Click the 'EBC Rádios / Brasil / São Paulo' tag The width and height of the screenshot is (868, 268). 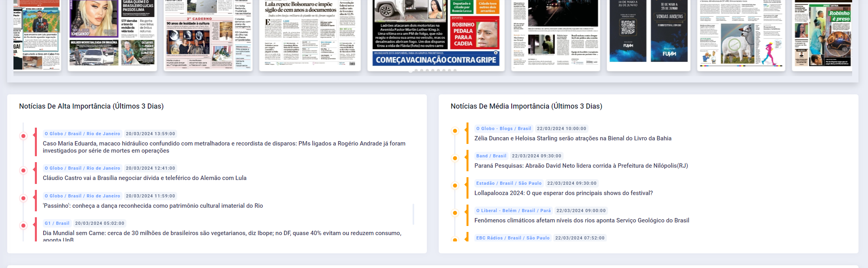(513, 238)
